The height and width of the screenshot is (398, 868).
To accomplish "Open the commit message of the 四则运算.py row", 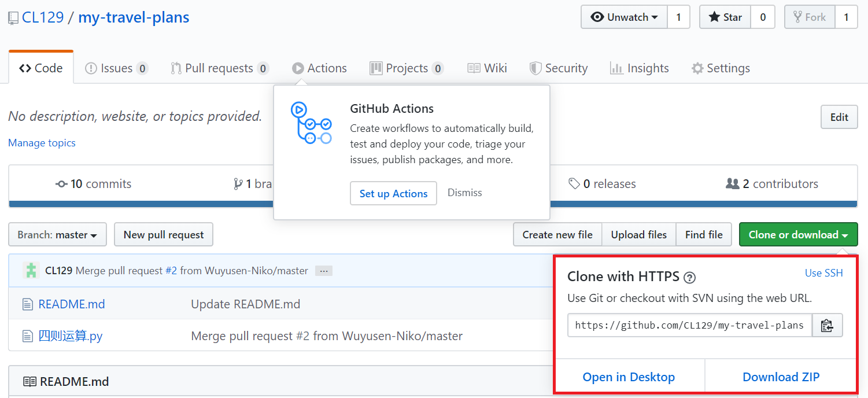I will point(327,336).
